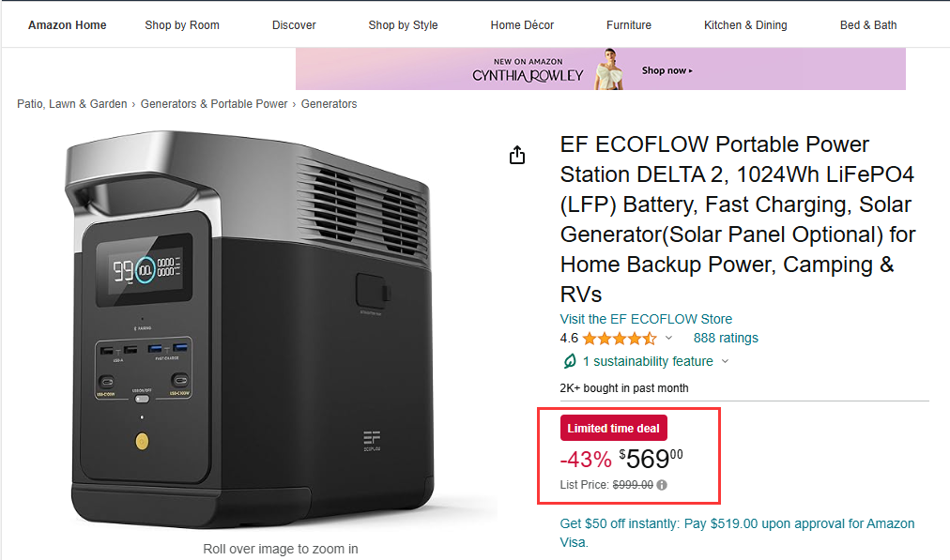950x560 pixels.
Task: Open the Furniture category menu
Action: (x=628, y=25)
